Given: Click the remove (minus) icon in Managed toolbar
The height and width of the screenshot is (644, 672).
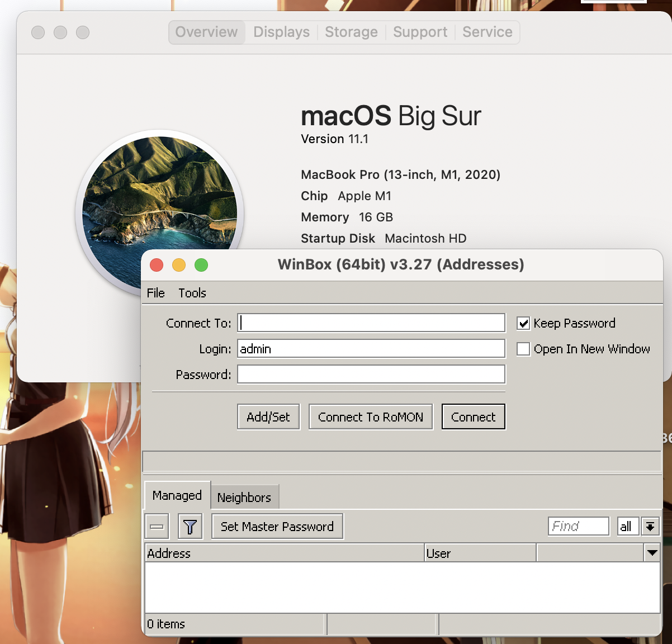Looking at the screenshot, I should (x=157, y=527).
